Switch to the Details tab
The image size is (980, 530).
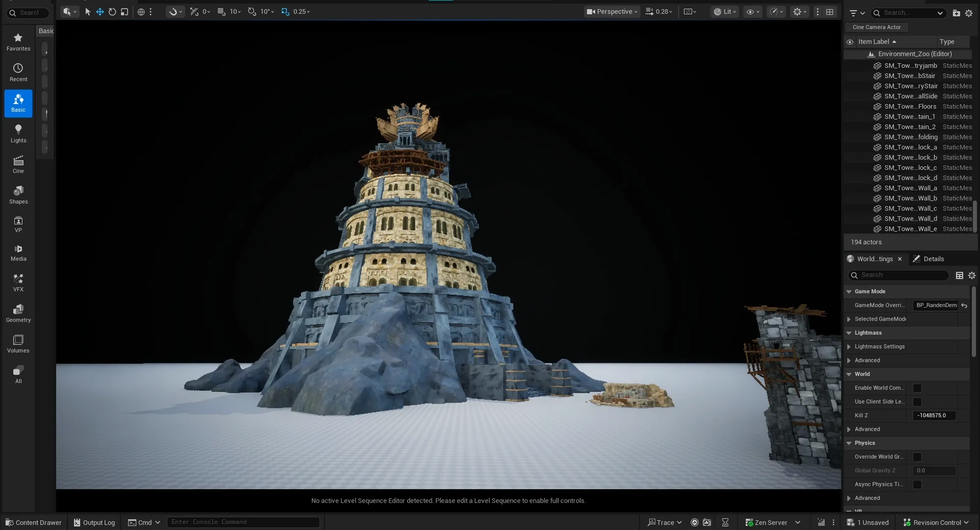click(928, 259)
